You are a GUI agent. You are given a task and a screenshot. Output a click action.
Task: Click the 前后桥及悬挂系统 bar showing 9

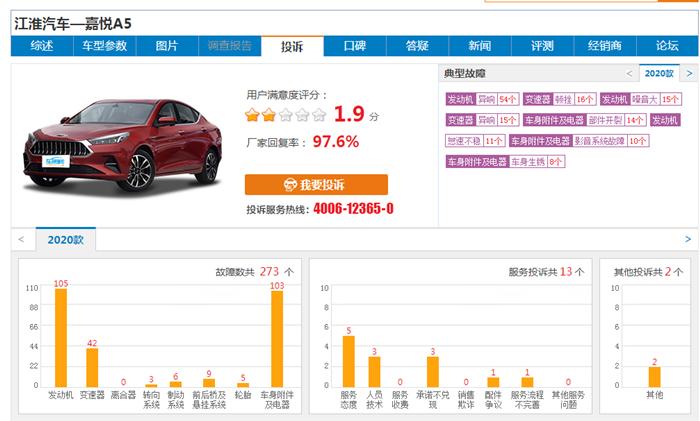click(x=209, y=383)
